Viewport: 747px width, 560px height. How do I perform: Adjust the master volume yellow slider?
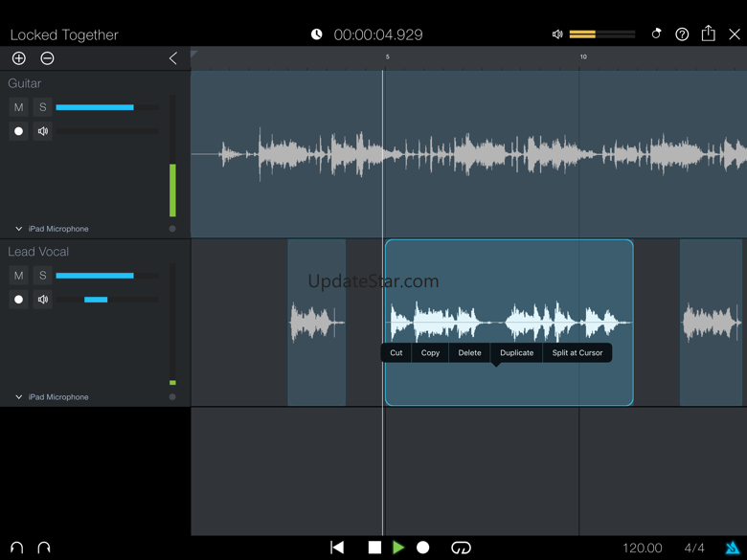[602, 34]
